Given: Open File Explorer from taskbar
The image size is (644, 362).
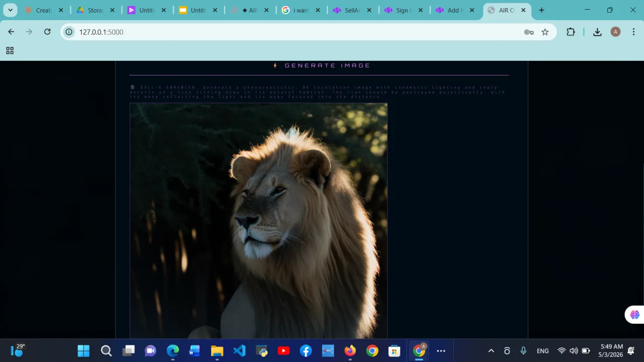Looking at the screenshot, I should (x=217, y=351).
